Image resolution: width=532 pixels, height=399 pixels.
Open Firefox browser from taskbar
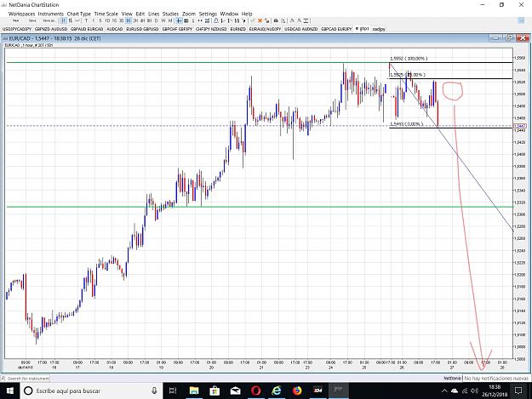(297, 390)
